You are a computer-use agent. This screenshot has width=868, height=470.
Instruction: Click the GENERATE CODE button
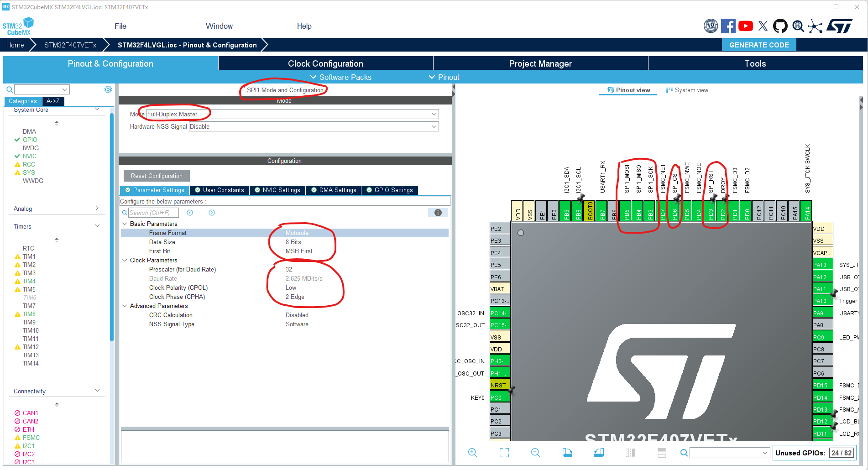click(759, 45)
